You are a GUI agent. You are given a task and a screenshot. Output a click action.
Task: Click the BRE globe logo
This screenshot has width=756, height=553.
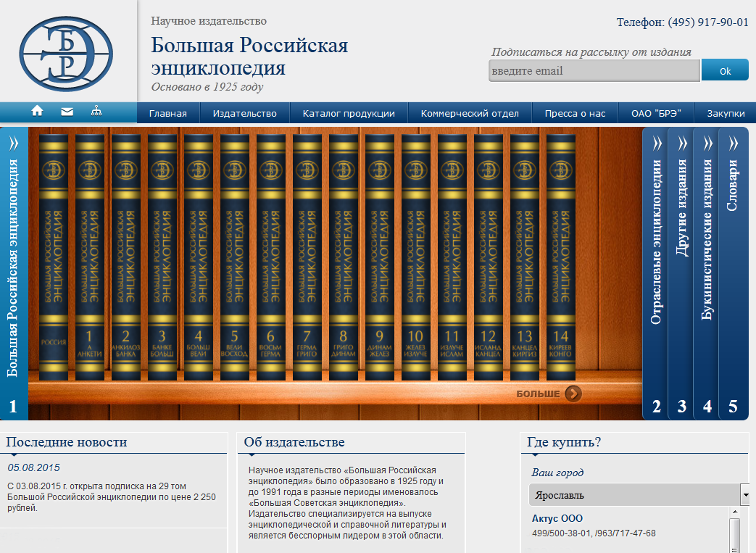pos(66,54)
